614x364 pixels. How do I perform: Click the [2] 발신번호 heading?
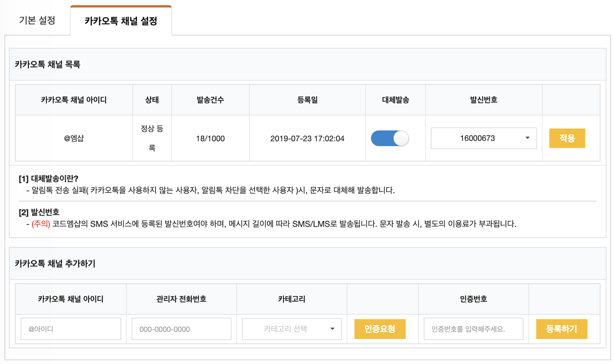coord(39,212)
